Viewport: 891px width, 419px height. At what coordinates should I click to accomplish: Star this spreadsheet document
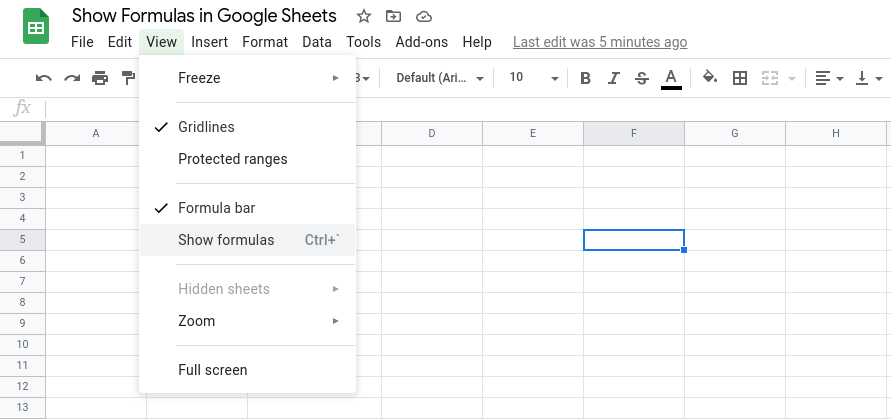[x=364, y=16]
